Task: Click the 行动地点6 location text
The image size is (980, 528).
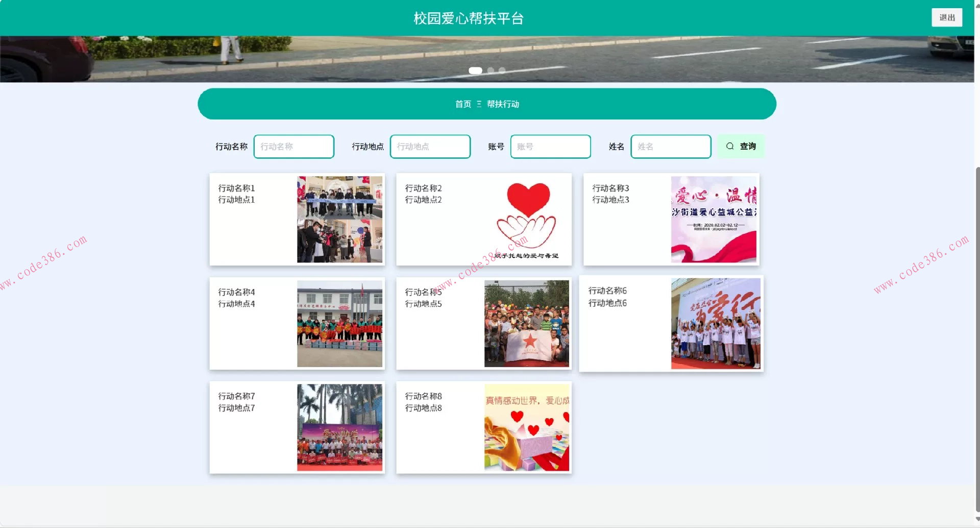Action: 607,303
